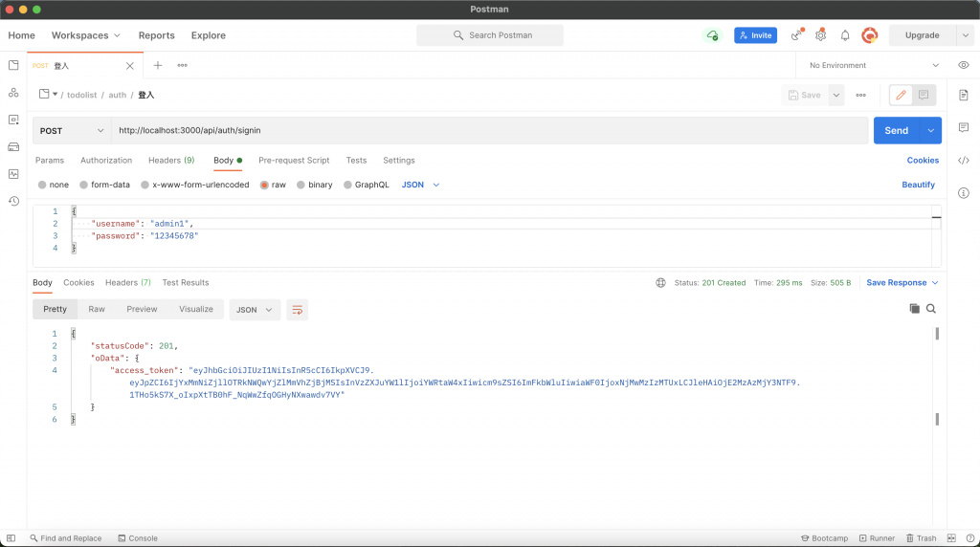This screenshot has height=547, width=980.
Task: Copy the response body to clipboard
Action: pyautogui.click(x=914, y=309)
